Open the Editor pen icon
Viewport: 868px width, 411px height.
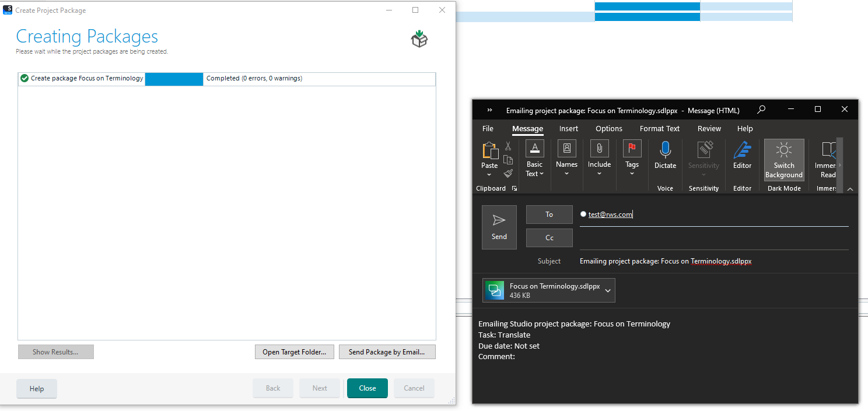click(x=742, y=150)
